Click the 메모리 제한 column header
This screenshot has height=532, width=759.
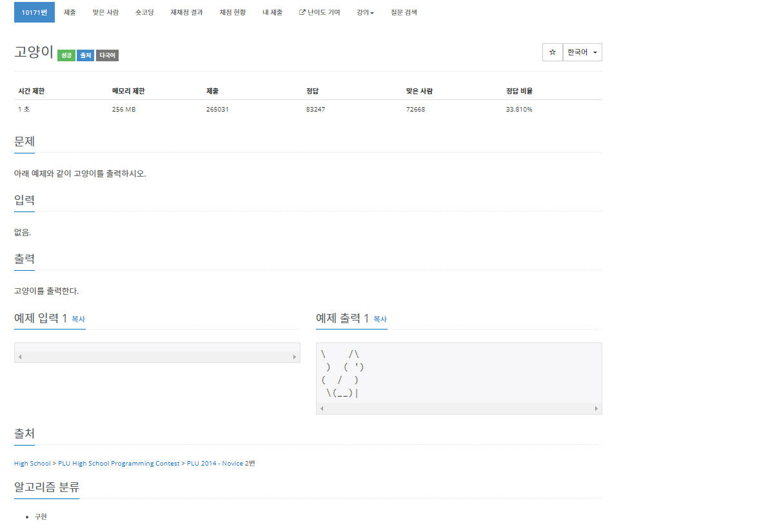click(128, 91)
